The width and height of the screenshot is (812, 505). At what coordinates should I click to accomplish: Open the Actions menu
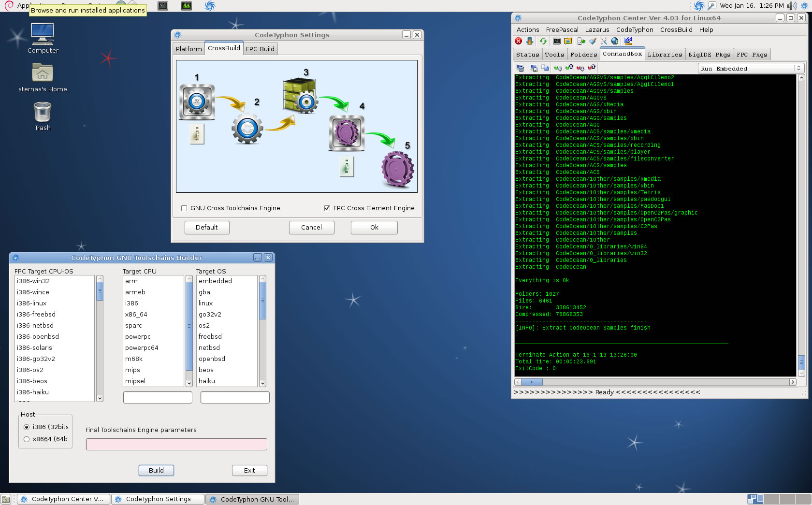[x=528, y=30]
